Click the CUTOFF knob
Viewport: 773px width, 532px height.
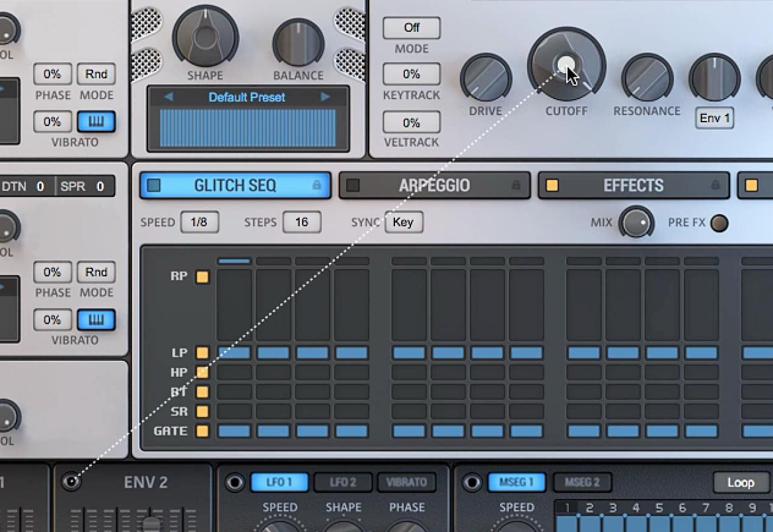point(566,65)
